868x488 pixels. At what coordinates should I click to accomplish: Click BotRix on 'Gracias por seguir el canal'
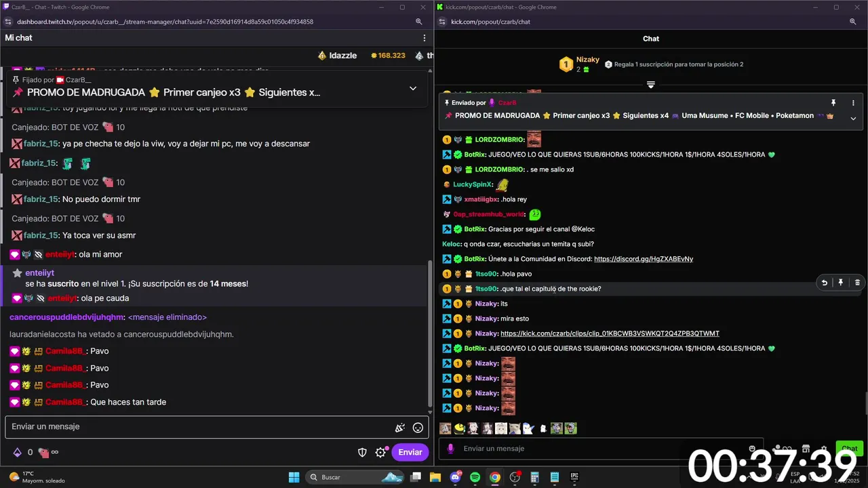[x=475, y=229]
